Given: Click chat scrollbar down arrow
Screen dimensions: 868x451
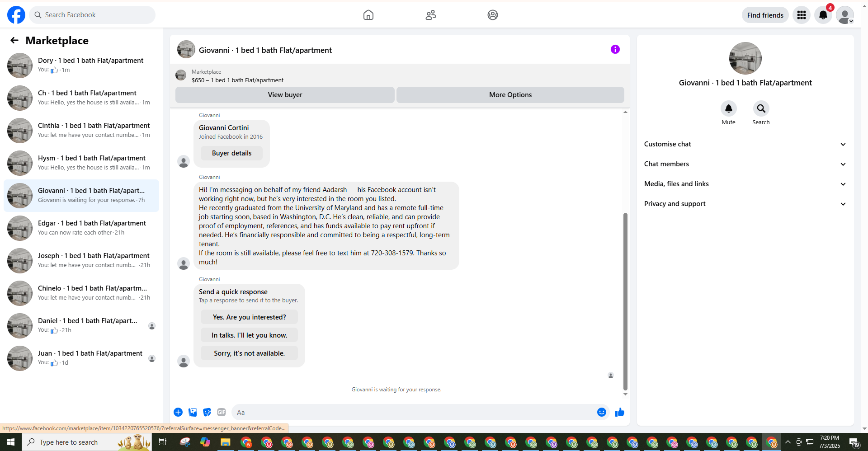Looking at the screenshot, I should (x=625, y=394).
